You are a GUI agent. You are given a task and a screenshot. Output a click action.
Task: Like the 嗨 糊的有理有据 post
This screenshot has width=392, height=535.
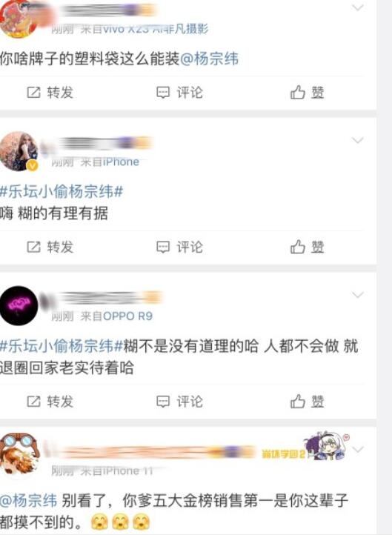click(x=307, y=247)
